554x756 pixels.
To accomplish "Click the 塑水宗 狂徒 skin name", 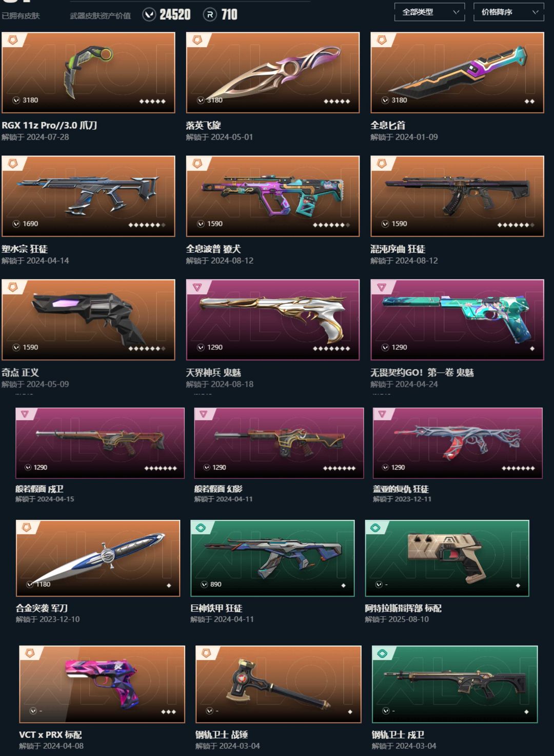I will 25,249.
